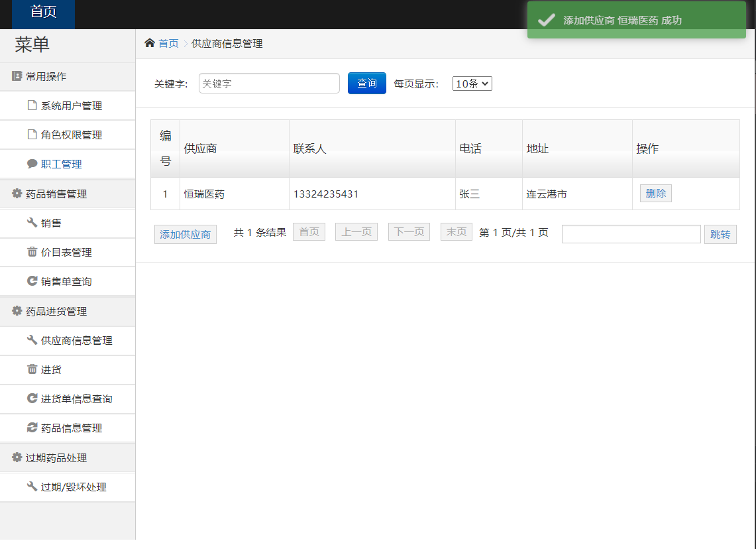This screenshot has height=549, width=756.
Task: Delete the 恒瑞医药 supplier row
Action: [x=655, y=194]
